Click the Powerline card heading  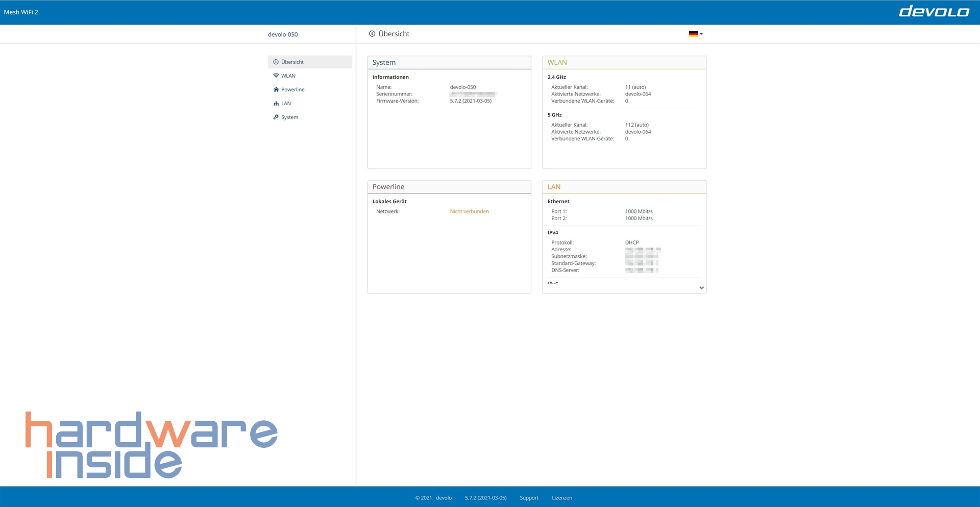pos(388,187)
